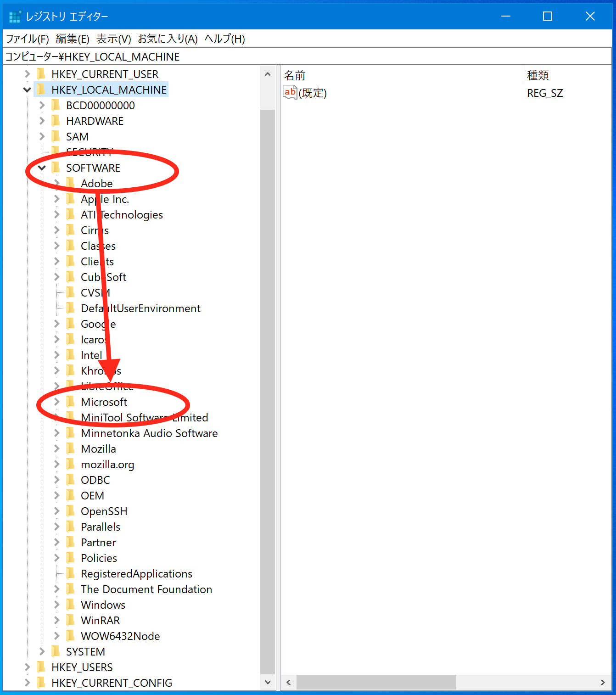
Task: Click the Adobe folder icon
Action: (70, 183)
